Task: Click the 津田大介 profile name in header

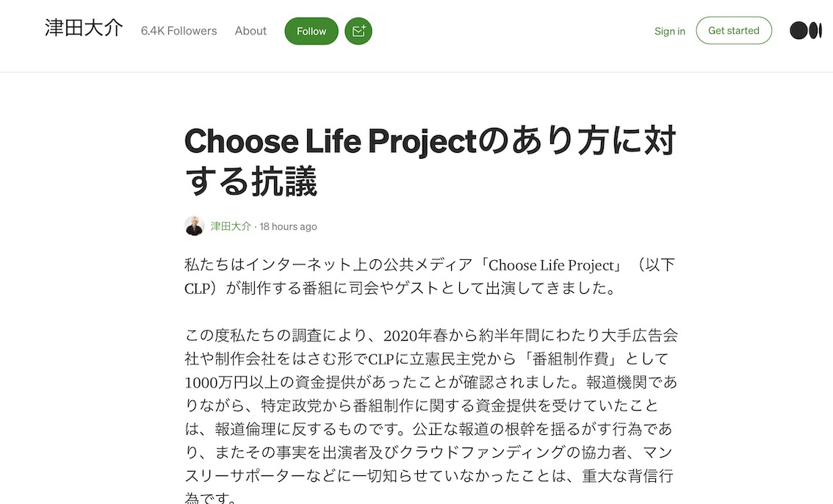Action: (83, 29)
